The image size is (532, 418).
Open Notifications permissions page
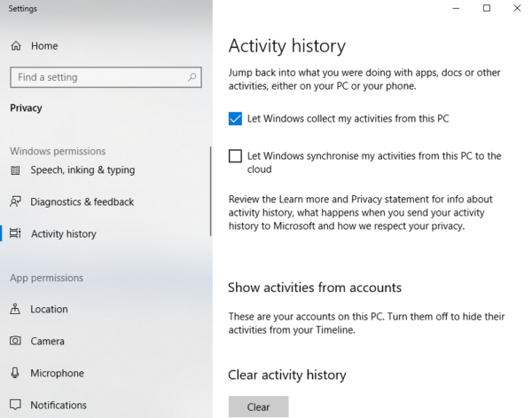tap(59, 405)
